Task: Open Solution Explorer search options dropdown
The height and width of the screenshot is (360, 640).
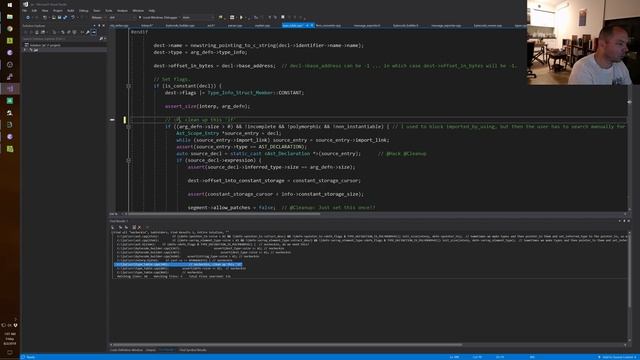Action: 105,39
